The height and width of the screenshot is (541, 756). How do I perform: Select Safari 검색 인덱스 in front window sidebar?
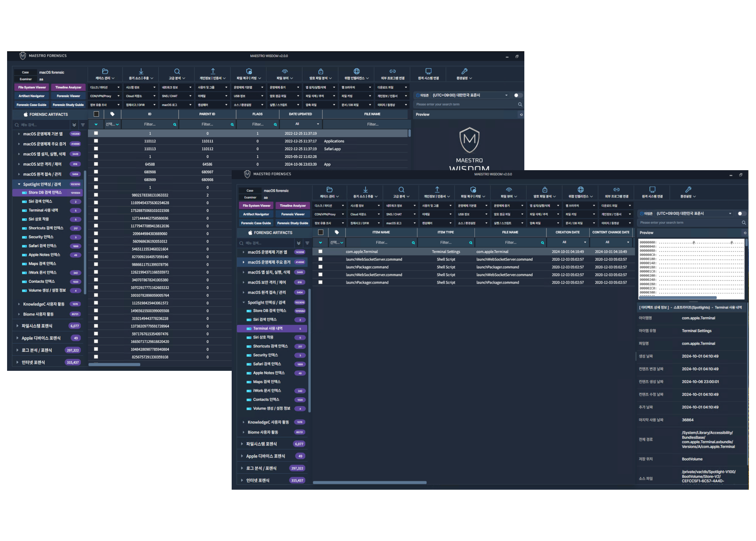tap(271, 364)
